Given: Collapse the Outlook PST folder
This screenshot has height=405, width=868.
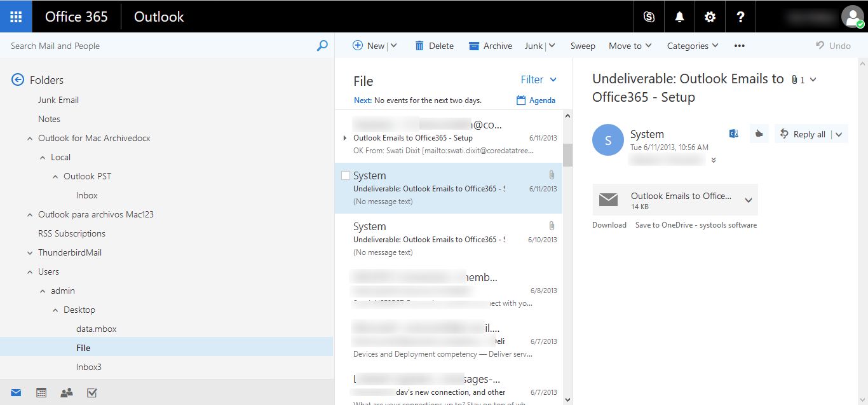Looking at the screenshot, I should 55,176.
